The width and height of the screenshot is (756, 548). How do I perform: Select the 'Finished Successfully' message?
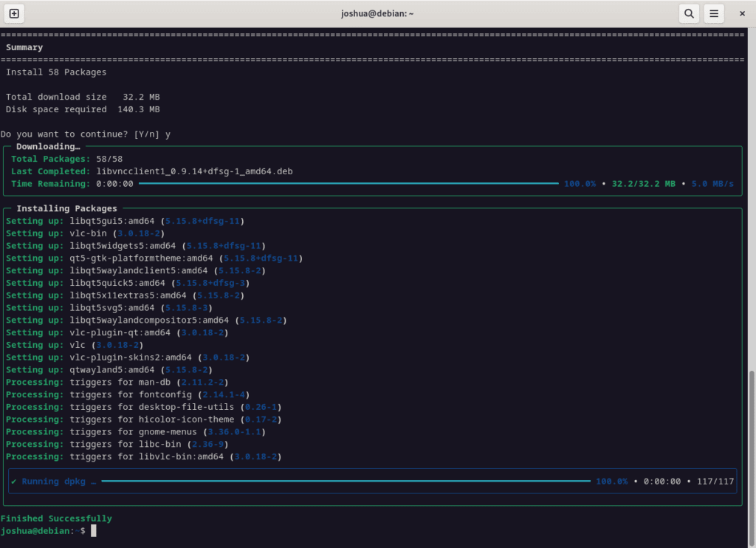[x=56, y=518]
